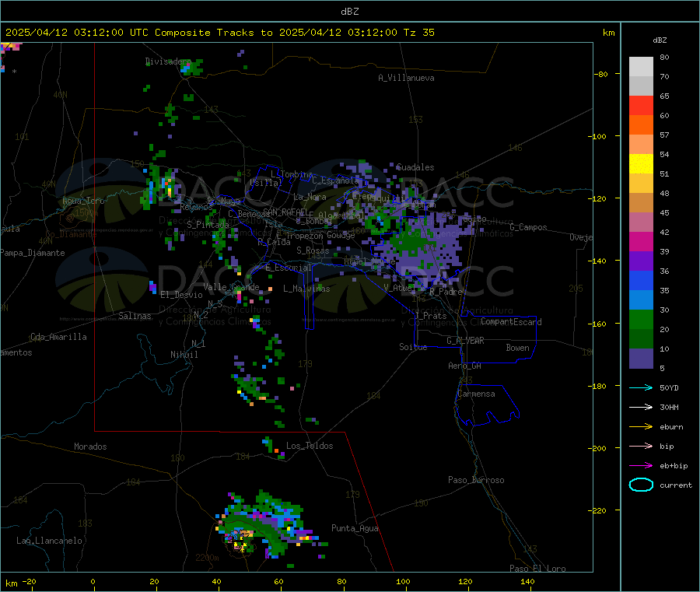700x592 pixels.
Task: Click the -80 km vertical axis tick label
Action: tap(601, 74)
